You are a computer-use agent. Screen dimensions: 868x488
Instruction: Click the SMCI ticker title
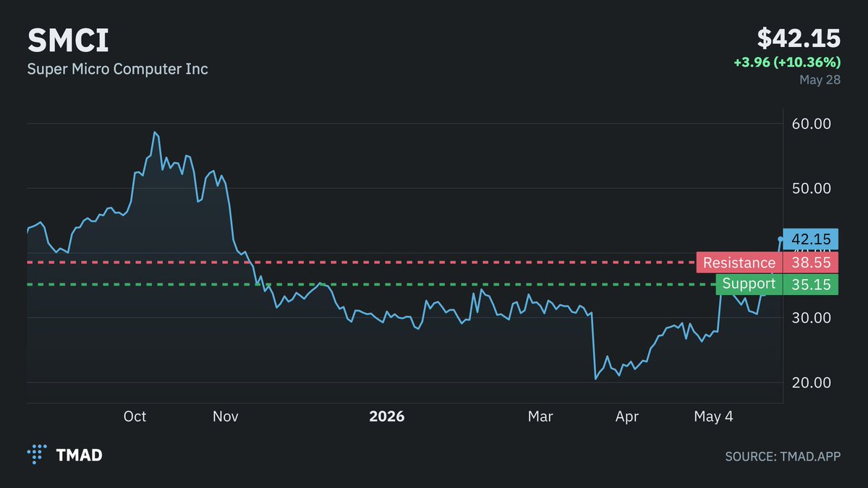[68, 40]
